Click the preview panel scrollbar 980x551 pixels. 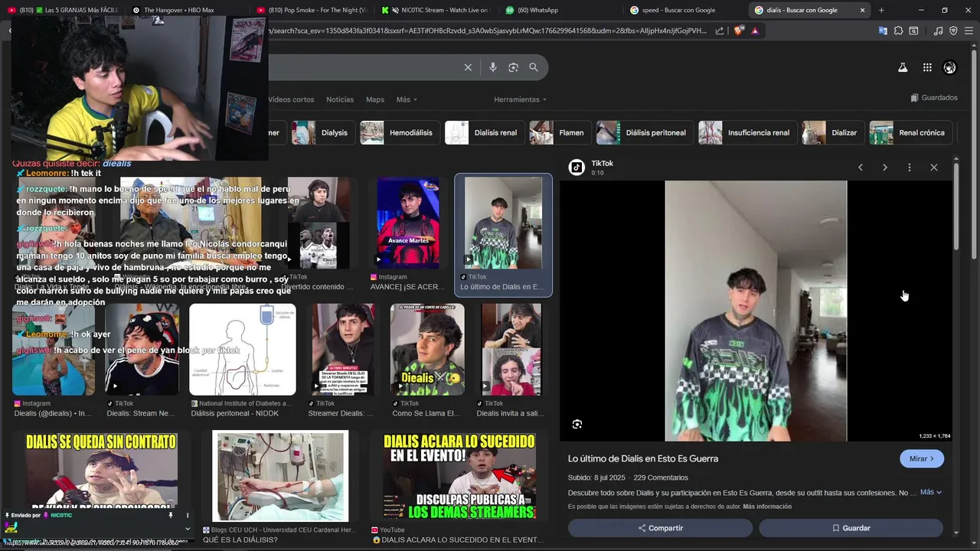[956, 205]
